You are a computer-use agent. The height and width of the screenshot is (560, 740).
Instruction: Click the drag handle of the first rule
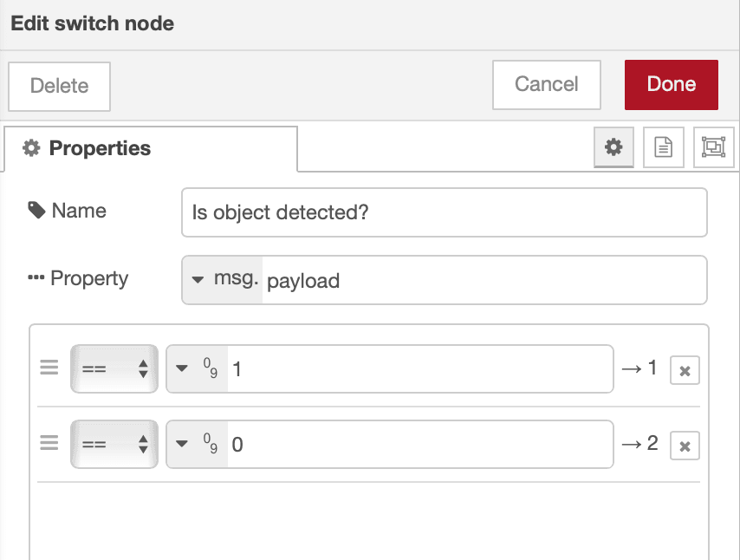coord(49,368)
